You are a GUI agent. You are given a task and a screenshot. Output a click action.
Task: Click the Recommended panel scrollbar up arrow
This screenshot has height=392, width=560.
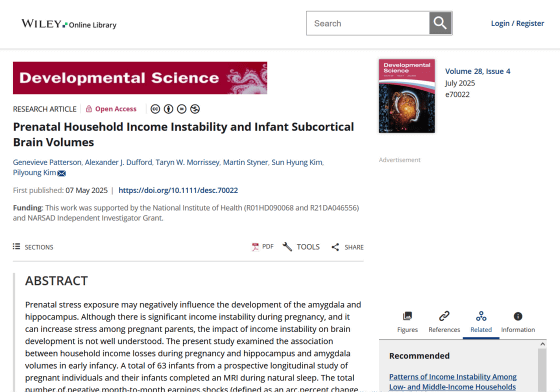(x=542, y=344)
